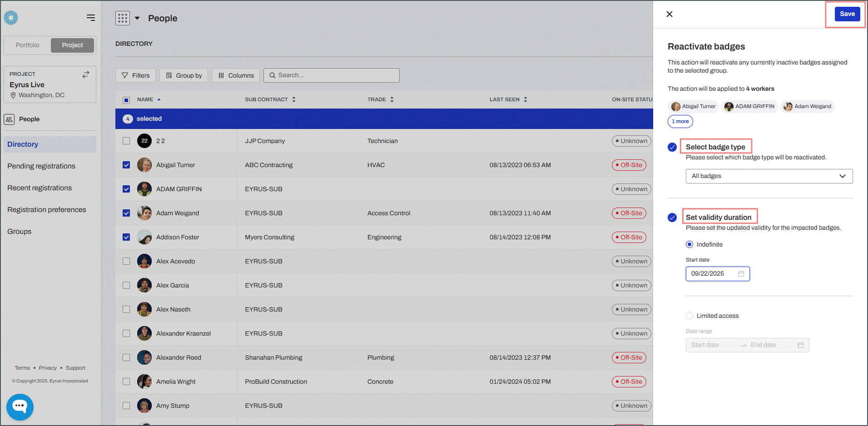Click the calendar icon in Date range field

801,345
